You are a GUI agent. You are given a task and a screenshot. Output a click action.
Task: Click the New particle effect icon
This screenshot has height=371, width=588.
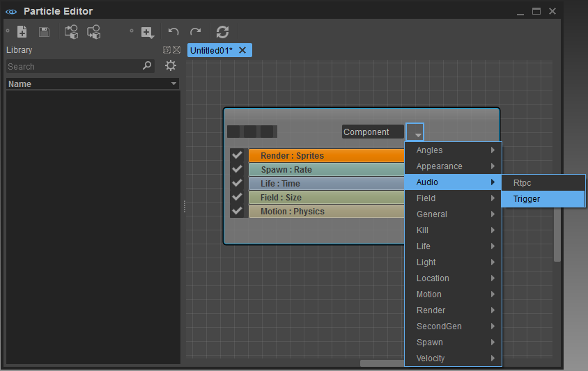pos(22,32)
